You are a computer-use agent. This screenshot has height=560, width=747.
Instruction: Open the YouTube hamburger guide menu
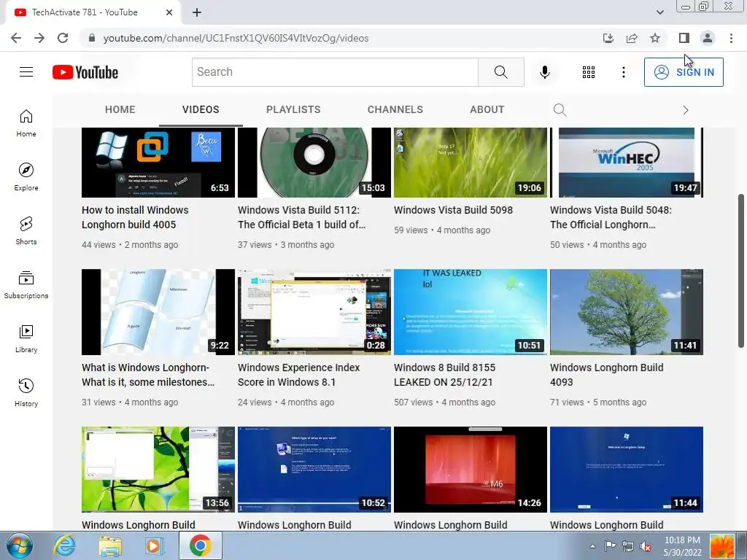(26, 72)
